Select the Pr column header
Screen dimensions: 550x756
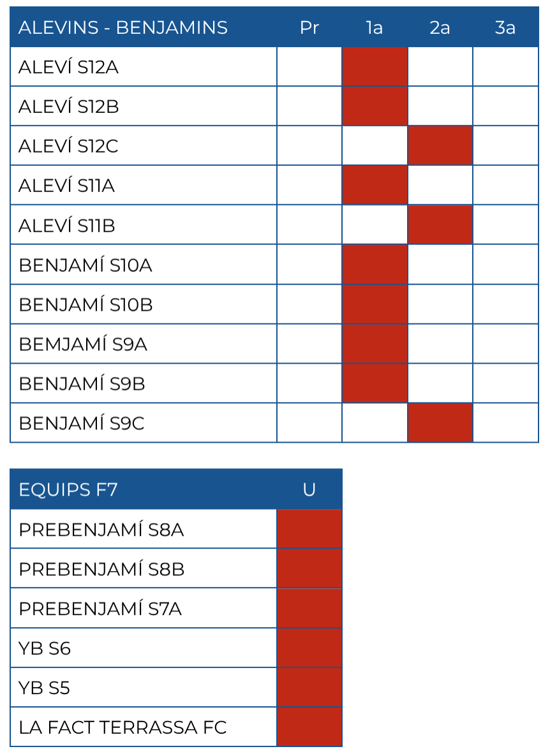click(309, 27)
